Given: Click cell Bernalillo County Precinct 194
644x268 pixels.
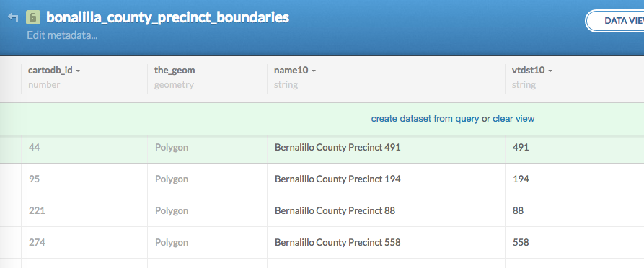Looking at the screenshot, I should (x=386, y=179).
